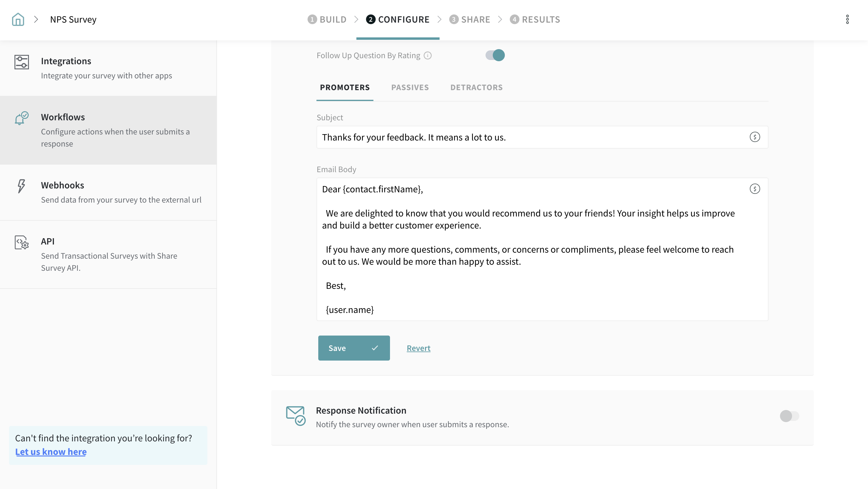The height and width of the screenshot is (489, 868).
Task: Save the promoters email
Action: pyautogui.click(x=354, y=348)
